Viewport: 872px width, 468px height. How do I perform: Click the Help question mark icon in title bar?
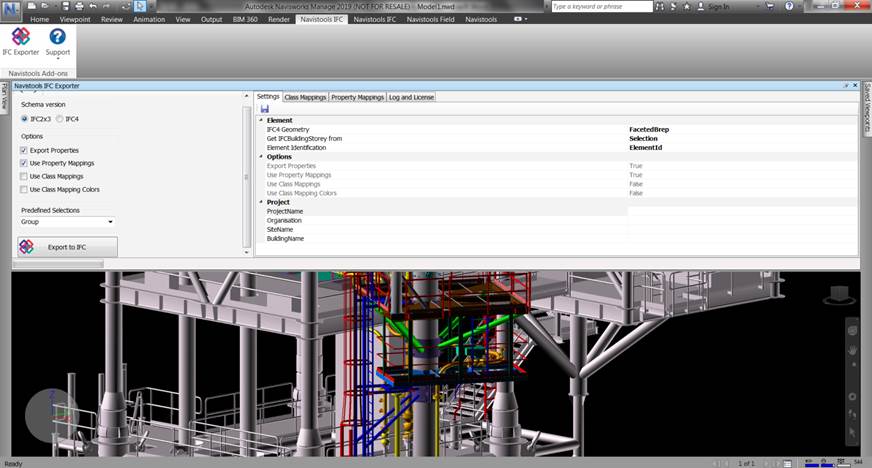(x=789, y=6)
